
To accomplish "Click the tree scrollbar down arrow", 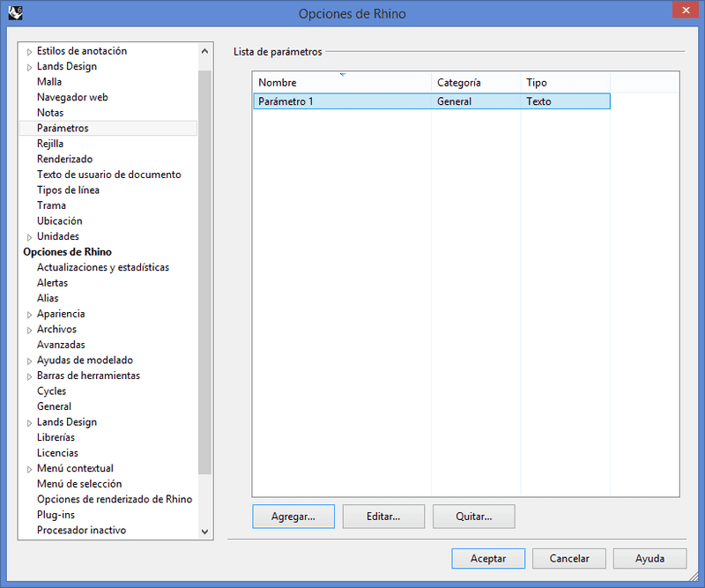I will pos(205,532).
